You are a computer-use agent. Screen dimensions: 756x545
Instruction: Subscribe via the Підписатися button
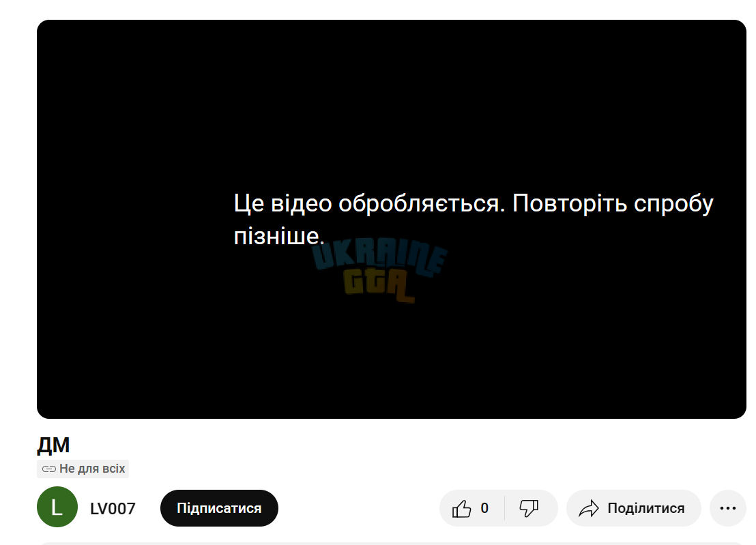coord(220,508)
